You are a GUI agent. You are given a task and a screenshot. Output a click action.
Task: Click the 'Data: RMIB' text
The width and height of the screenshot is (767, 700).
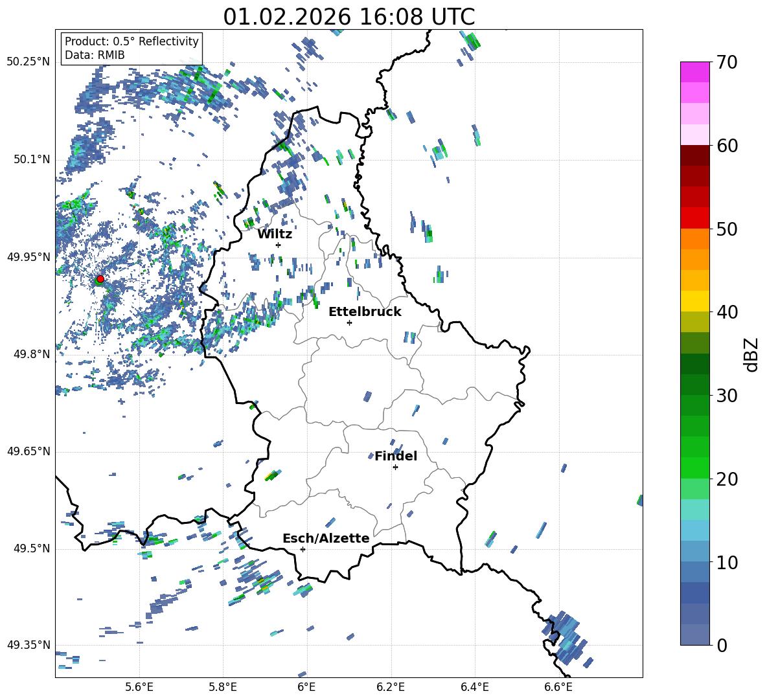click(95, 55)
